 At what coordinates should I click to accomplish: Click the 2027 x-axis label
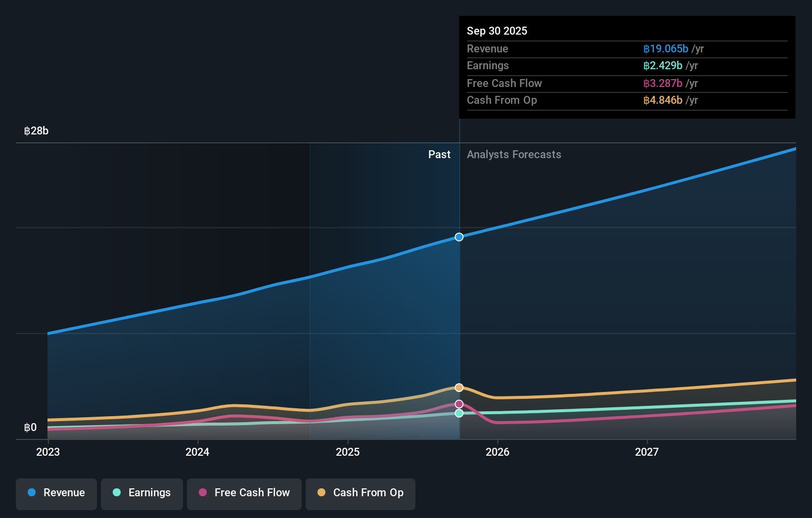pyautogui.click(x=647, y=452)
